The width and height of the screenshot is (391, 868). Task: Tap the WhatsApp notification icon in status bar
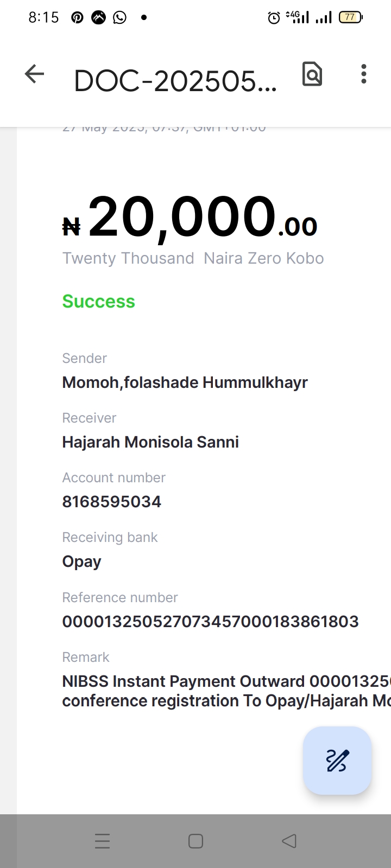[119, 18]
